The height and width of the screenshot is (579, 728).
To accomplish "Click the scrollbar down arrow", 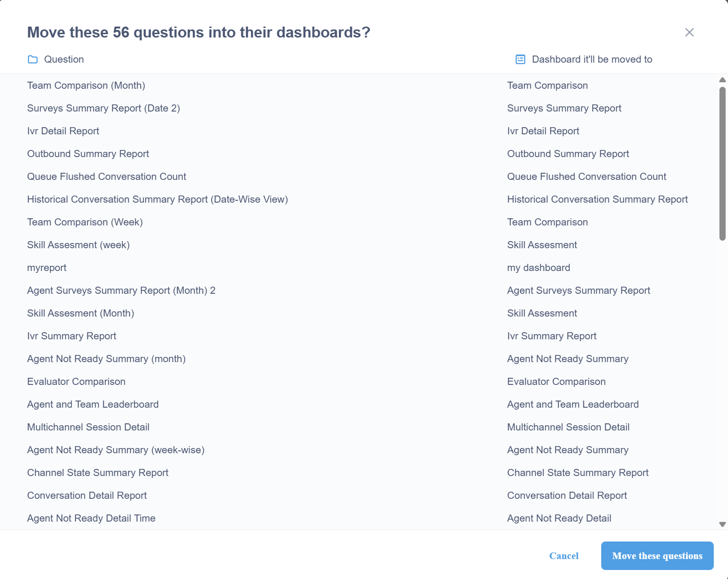I will pyautogui.click(x=722, y=524).
